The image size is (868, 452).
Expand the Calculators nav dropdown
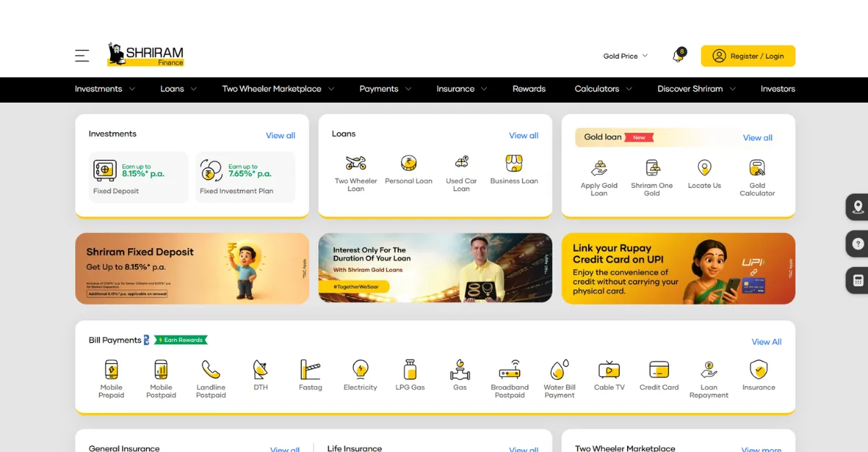coord(603,89)
